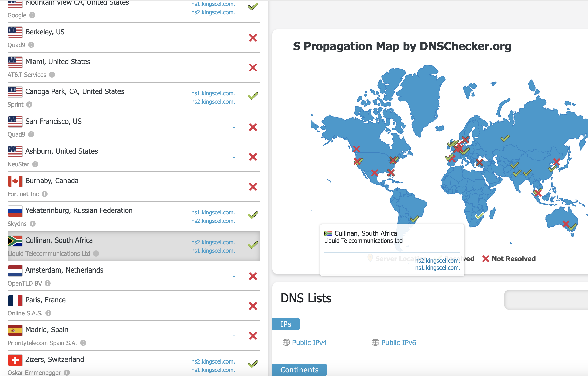Click info icon for Quad9 under San Francisco
The height and width of the screenshot is (376, 588).
(31, 134)
